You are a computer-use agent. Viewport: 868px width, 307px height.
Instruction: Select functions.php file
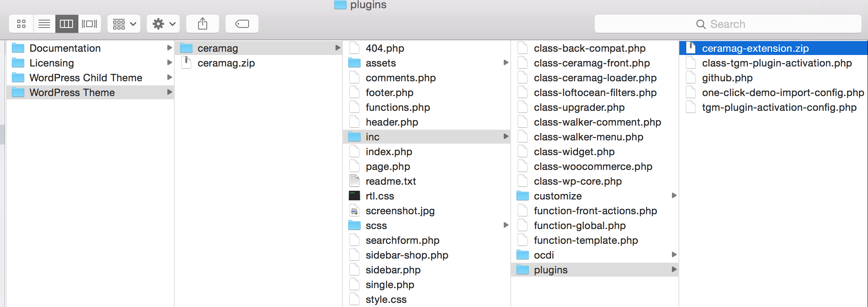(426, 107)
